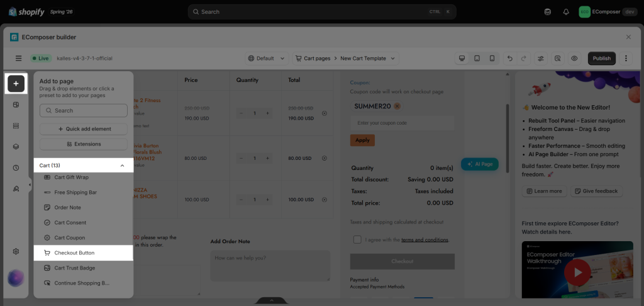Image resolution: width=644 pixels, height=306 pixels.
Task: Open the history clock sidebar icon
Action: (x=16, y=167)
